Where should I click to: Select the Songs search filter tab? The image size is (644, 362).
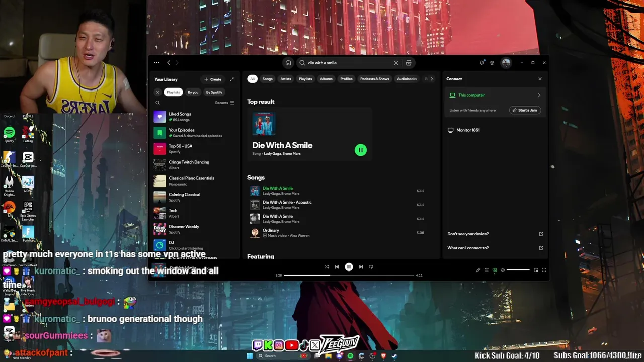267,79
